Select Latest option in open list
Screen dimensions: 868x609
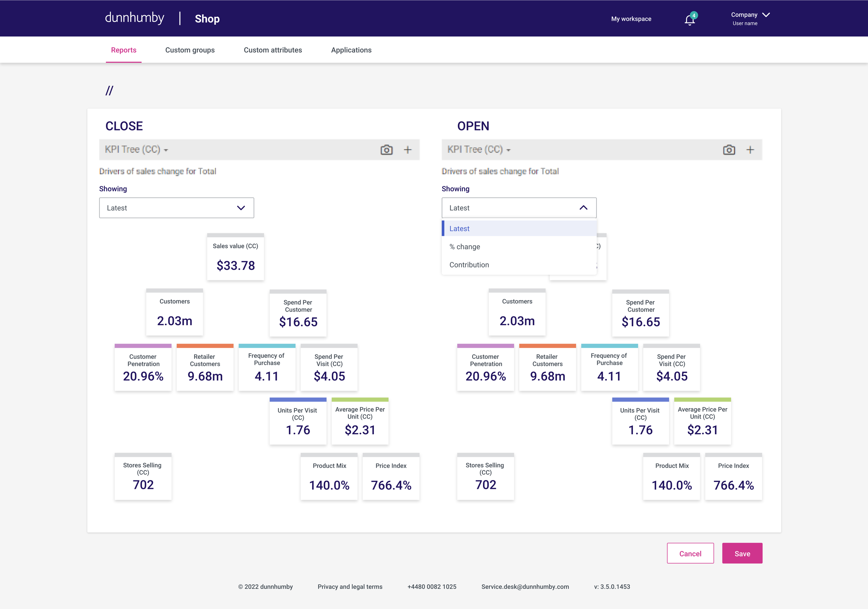point(459,229)
